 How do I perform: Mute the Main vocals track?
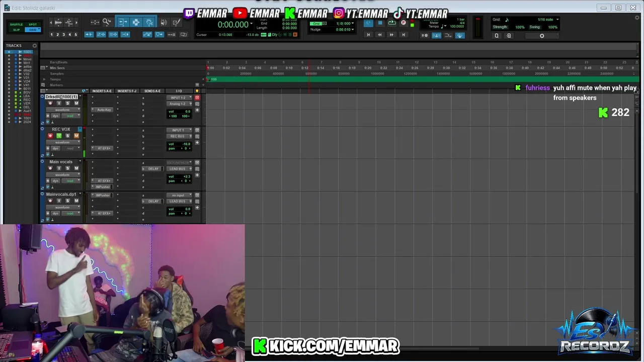pos(76,168)
